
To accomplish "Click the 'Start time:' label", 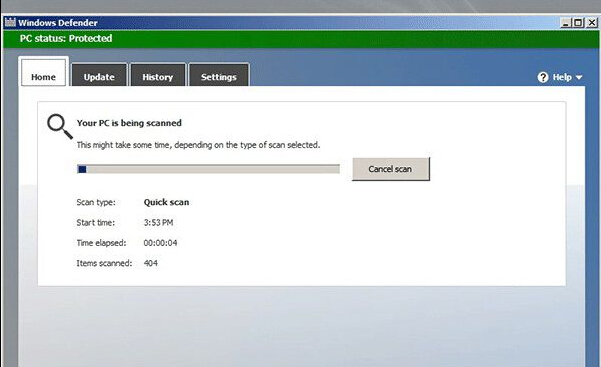I will pos(95,222).
